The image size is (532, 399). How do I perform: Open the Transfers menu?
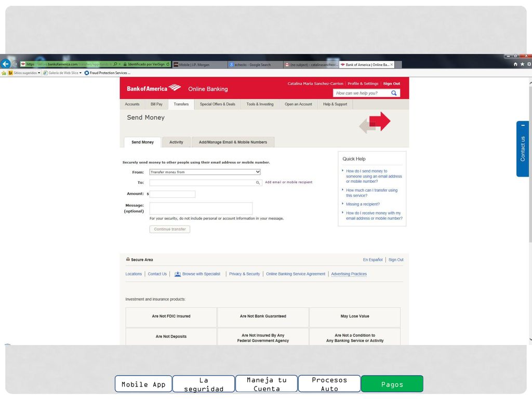click(x=181, y=104)
